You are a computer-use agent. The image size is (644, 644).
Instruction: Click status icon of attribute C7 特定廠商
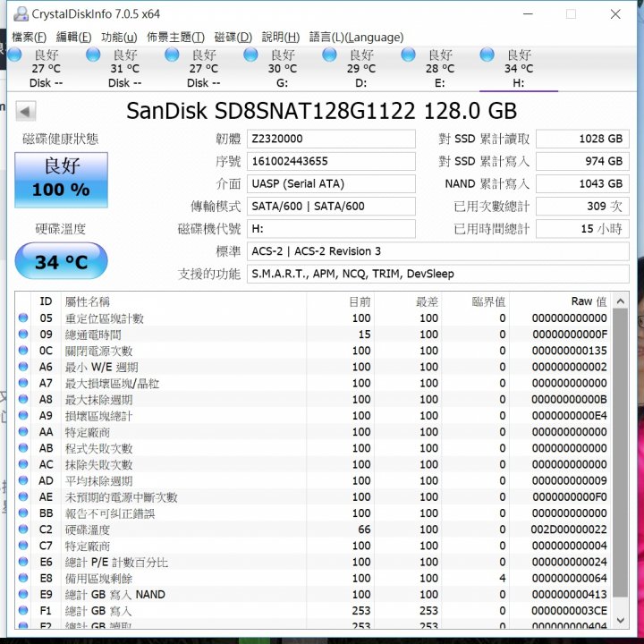click(x=23, y=546)
